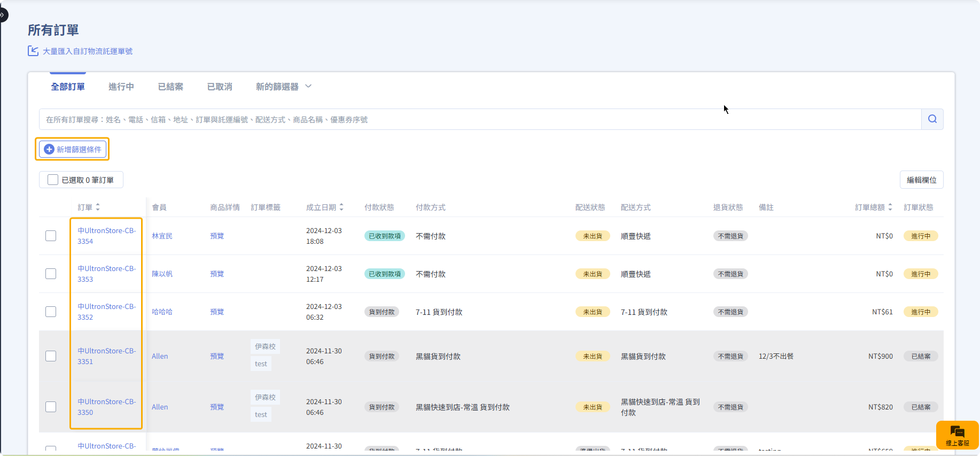The width and height of the screenshot is (980, 456).
Task: Toggle the select-all 已選取 0 筆訂單 checkbox
Action: pos(53,180)
